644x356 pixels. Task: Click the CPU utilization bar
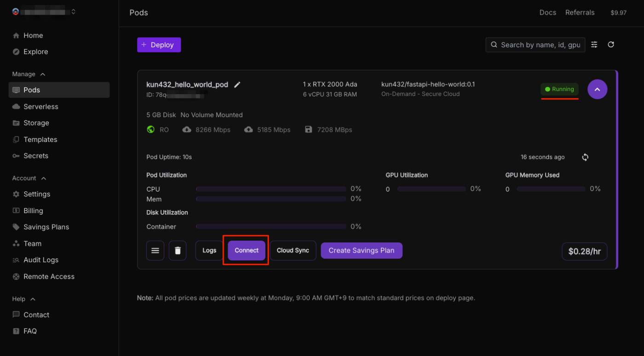[271, 189]
